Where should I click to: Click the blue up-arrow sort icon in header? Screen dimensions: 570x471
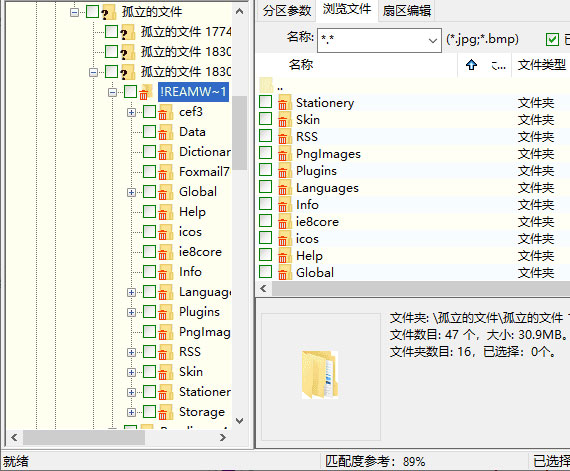[471, 65]
